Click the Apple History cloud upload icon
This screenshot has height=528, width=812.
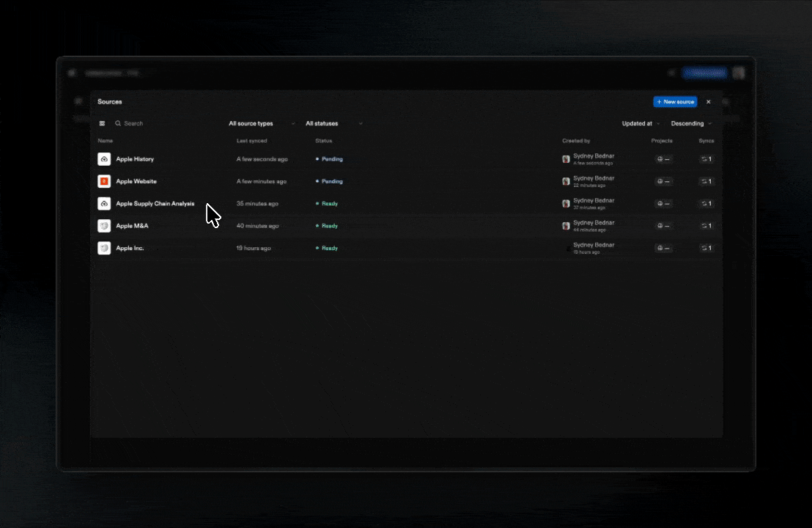click(x=104, y=159)
